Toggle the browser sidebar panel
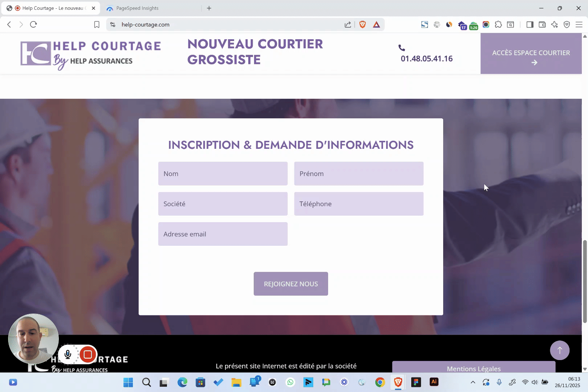588x392 pixels. [x=530, y=24]
